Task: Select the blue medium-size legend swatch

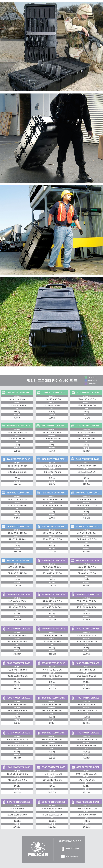Action: (85, 380)
